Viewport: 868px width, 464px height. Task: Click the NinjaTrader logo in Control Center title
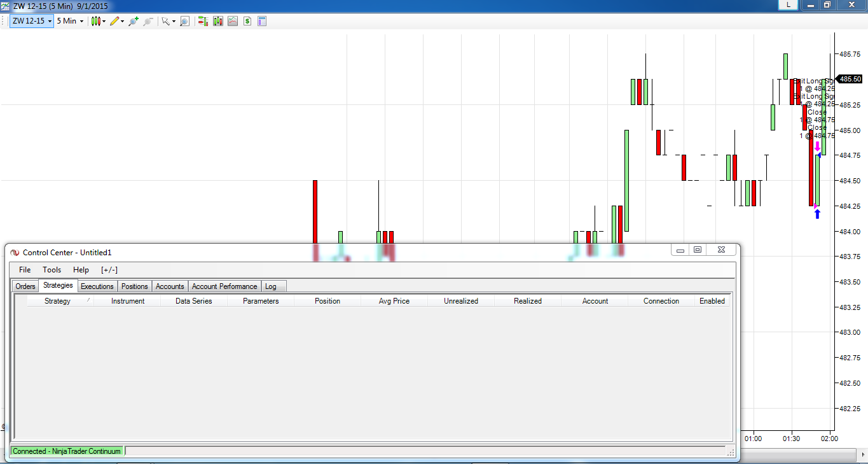(x=15, y=253)
